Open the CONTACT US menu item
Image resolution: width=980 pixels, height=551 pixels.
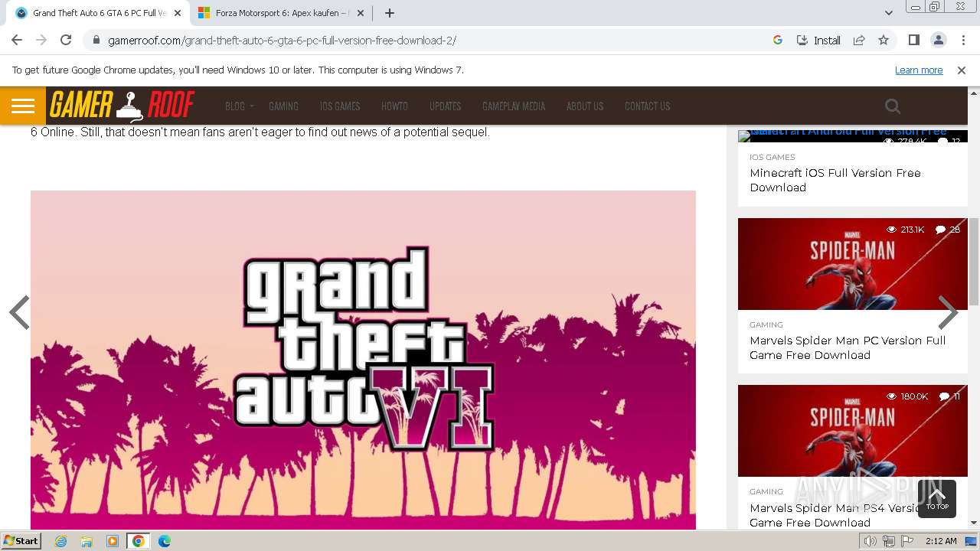647,106
